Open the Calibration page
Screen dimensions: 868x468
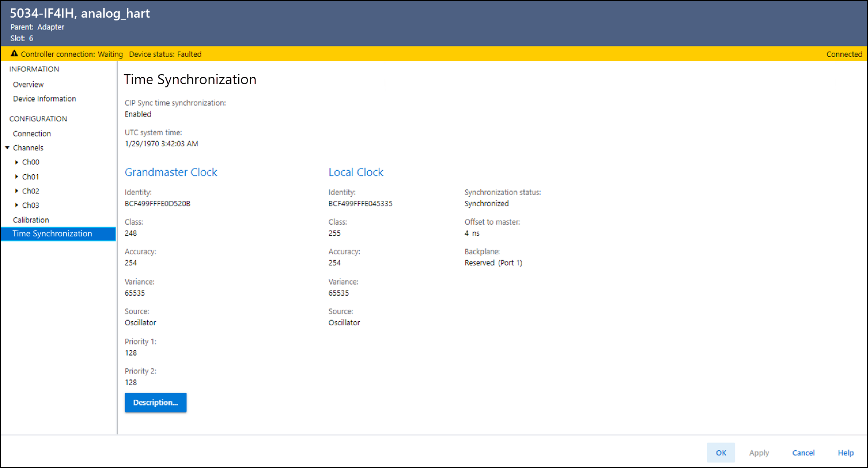coord(31,220)
